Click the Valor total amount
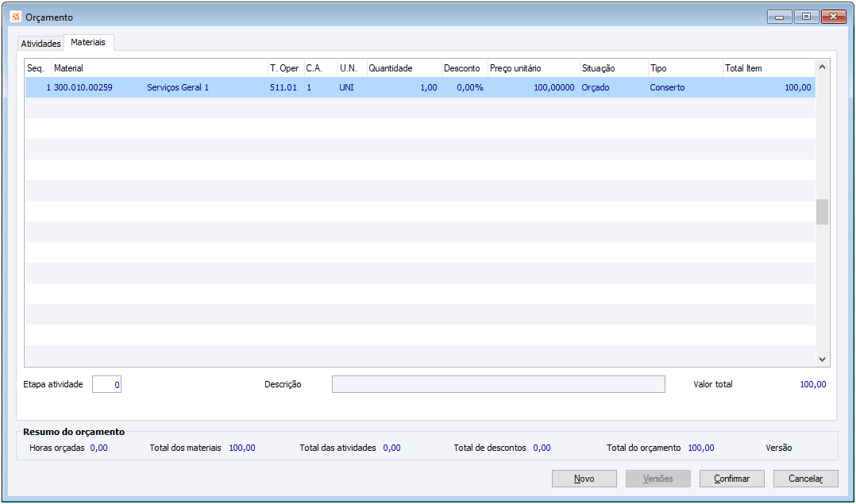 [813, 384]
